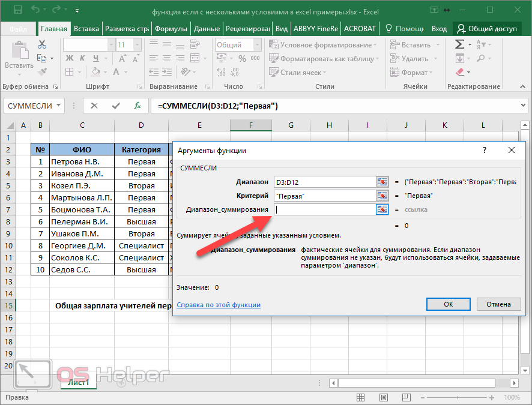Click the cell borders icon
The height and width of the screenshot is (405, 532).
69,72
